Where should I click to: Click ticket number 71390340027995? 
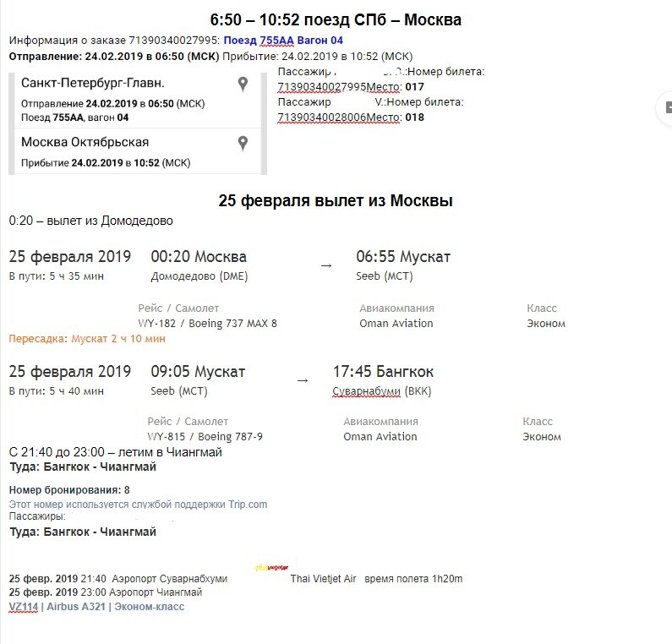pos(322,87)
